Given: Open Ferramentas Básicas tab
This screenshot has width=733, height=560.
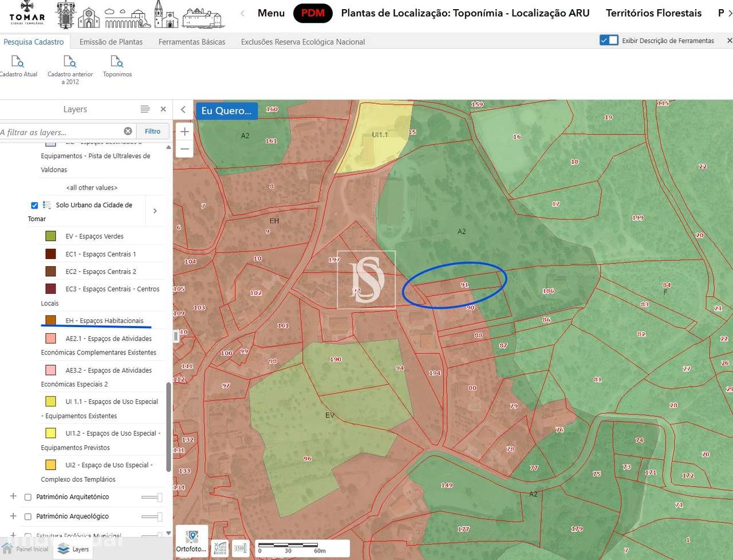Looking at the screenshot, I should (x=192, y=42).
